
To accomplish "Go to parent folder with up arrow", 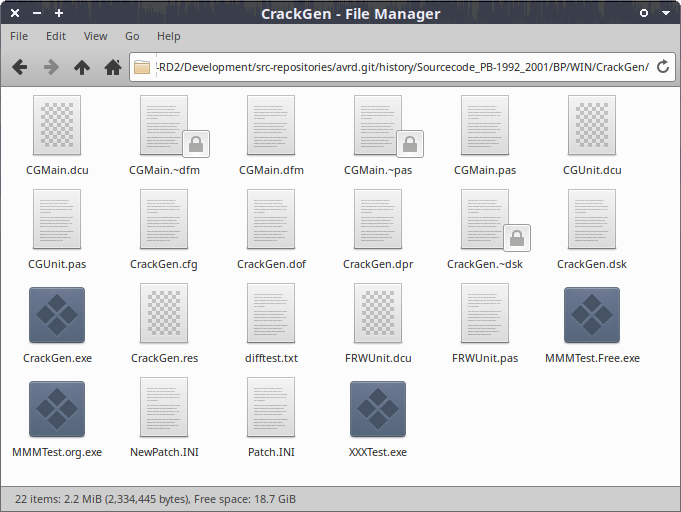I will (x=82, y=68).
